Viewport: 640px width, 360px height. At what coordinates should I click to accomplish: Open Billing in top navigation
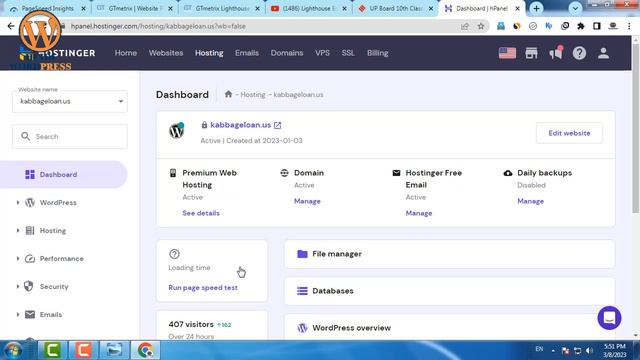tap(377, 53)
